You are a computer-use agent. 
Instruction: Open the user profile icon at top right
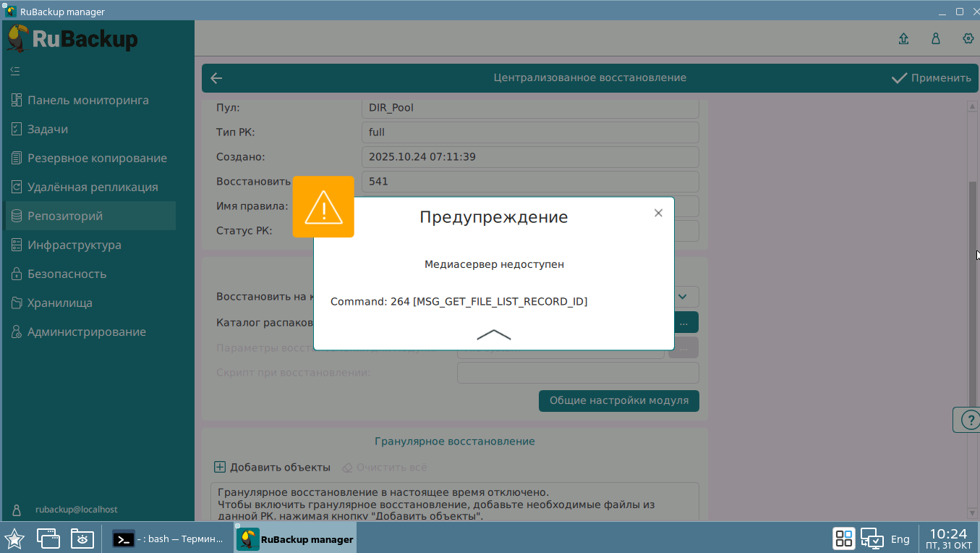[936, 39]
